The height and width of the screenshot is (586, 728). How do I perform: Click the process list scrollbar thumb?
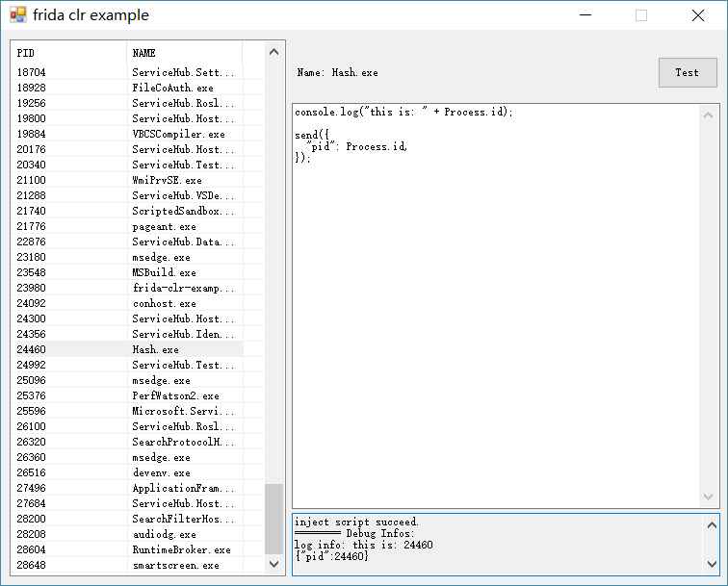273,519
